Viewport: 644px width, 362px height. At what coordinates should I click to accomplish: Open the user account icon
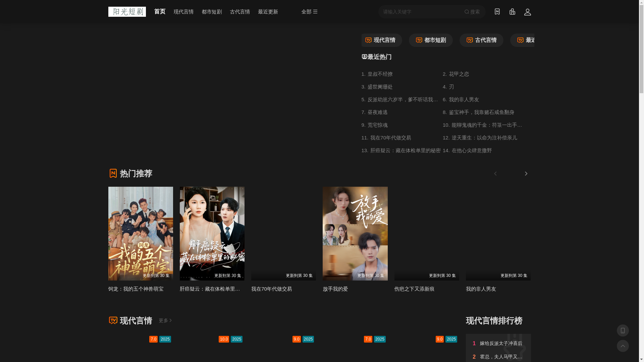pyautogui.click(x=527, y=12)
